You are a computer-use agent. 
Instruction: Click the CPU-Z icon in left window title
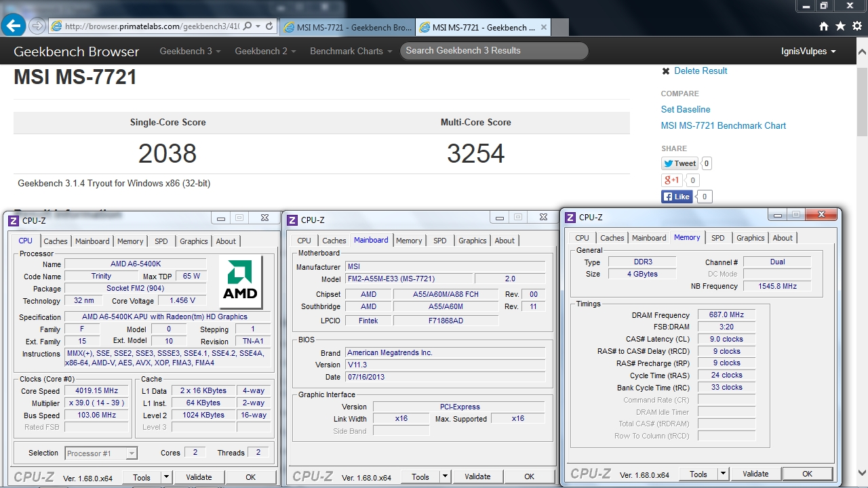tap(14, 220)
